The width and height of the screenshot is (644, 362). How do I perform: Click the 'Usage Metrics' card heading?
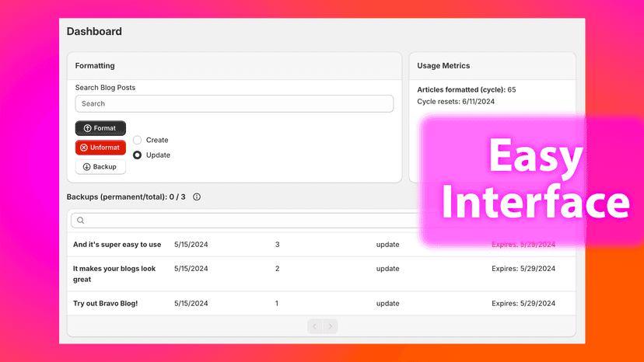(x=443, y=66)
